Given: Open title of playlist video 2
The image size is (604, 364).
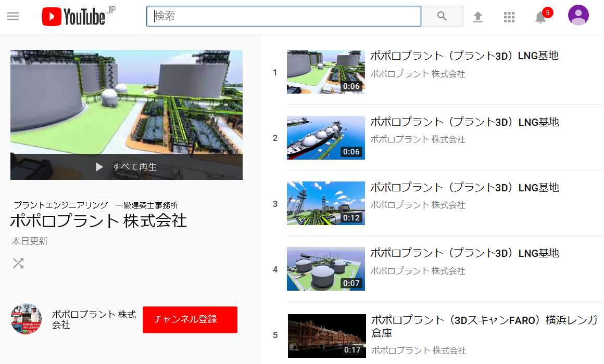Looking at the screenshot, I should (x=464, y=122).
